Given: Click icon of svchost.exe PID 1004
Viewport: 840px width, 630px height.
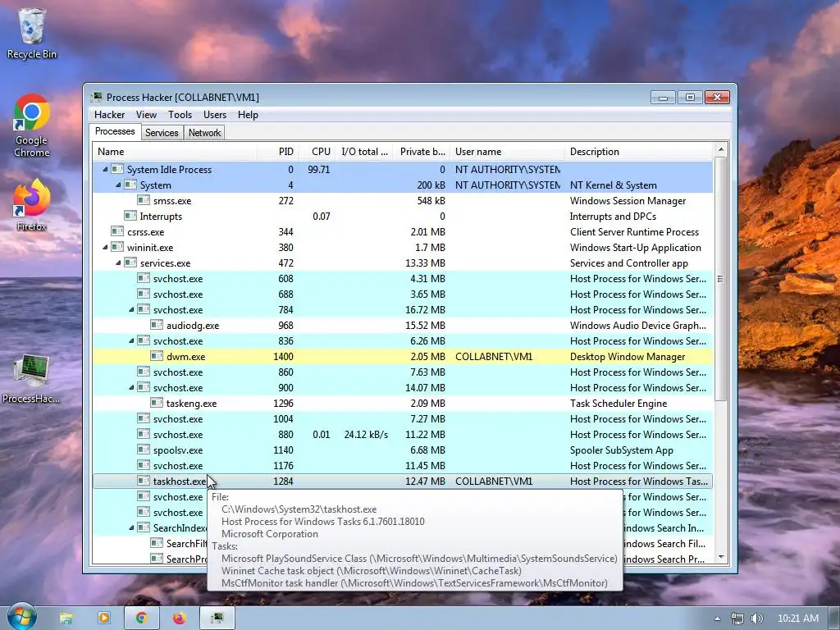Looking at the screenshot, I should coord(143,418).
